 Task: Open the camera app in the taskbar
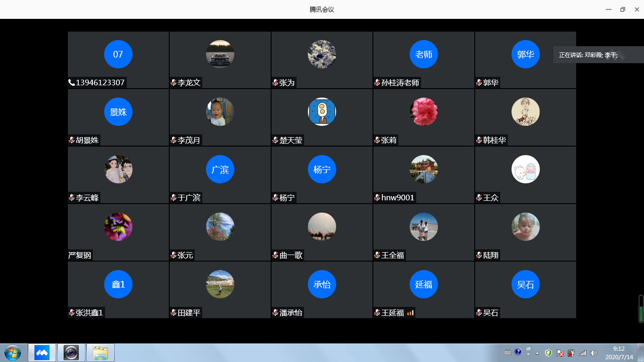[71, 353]
